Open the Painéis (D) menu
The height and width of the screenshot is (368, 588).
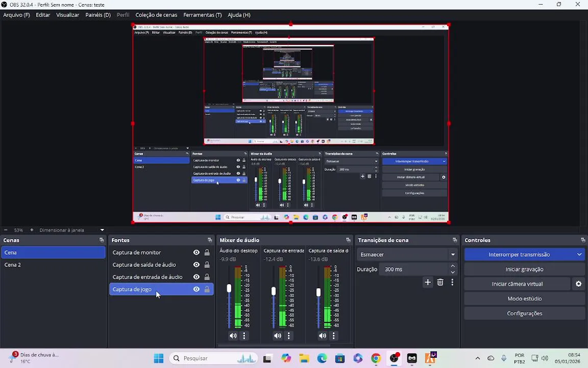click(98, 15)
